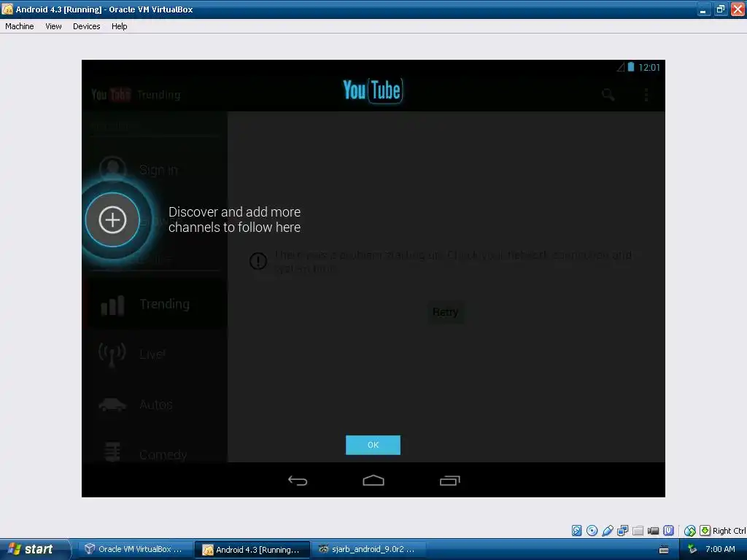Tap the Android battery status icon
The width and height of the screenshot is (747, 560).
pos(631,67)
